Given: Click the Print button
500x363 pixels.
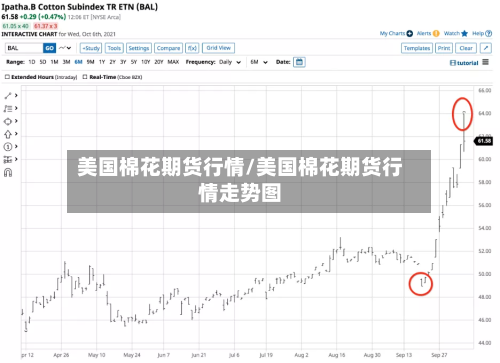Looking at the screenshot, I should [444, 48].
